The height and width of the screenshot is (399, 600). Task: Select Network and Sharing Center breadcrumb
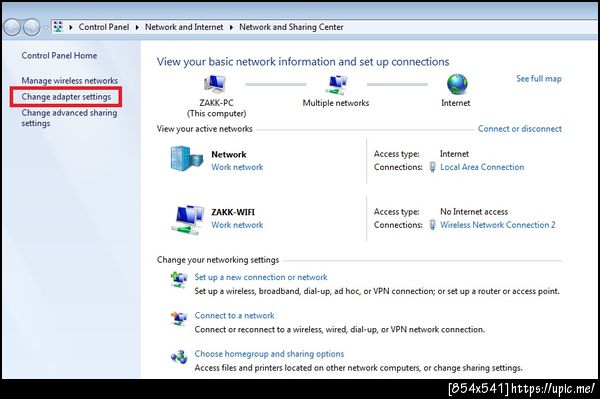point(291,27)
